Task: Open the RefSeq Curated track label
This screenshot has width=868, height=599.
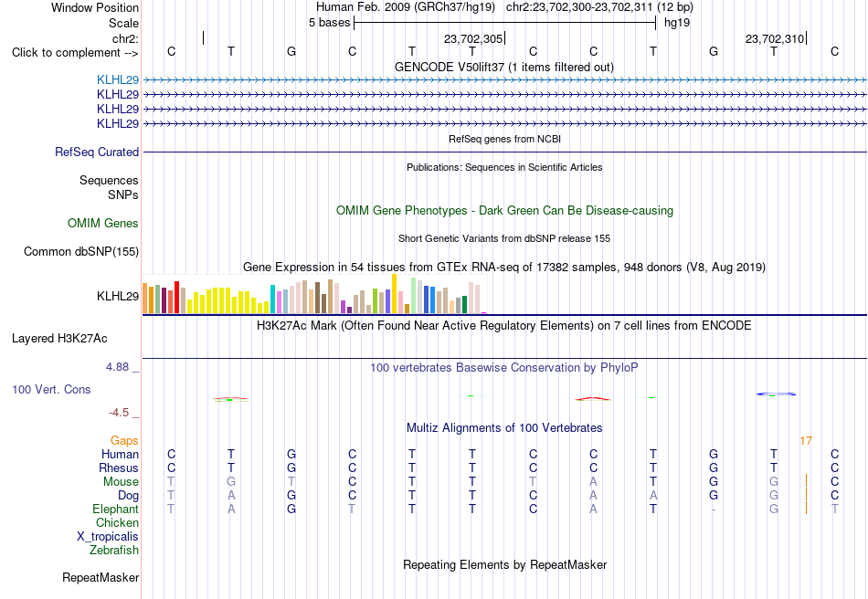Action: coord(97,152)
